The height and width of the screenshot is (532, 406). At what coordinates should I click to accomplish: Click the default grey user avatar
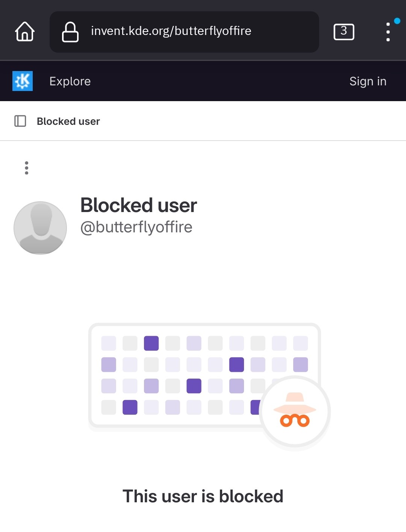(40, 228)
